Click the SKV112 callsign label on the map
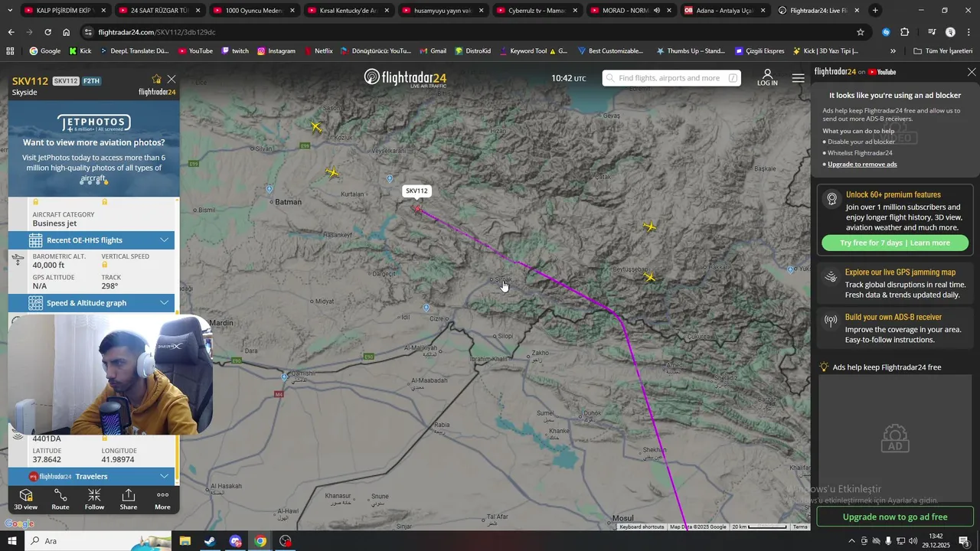The height and width of the screenshot is (551, 980). 416,191
